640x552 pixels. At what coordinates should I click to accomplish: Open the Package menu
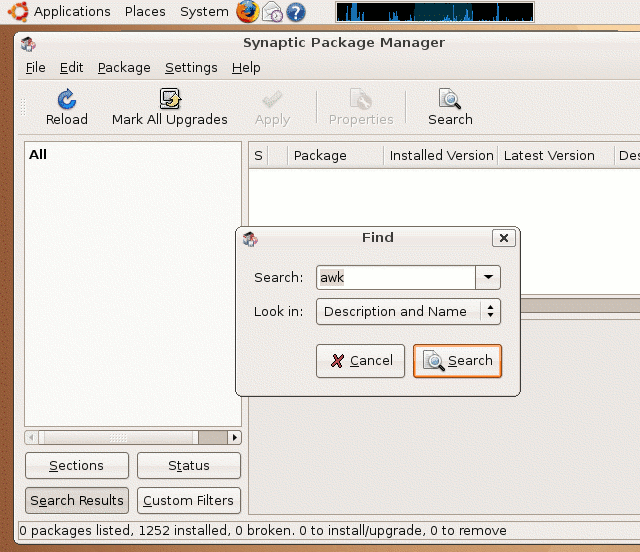pyautogui.click(x=124, y=67)
